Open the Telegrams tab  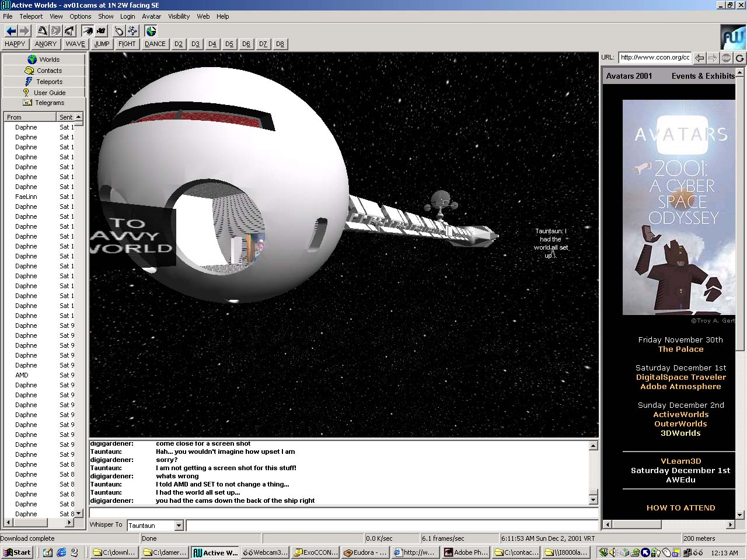coord(44,103)
